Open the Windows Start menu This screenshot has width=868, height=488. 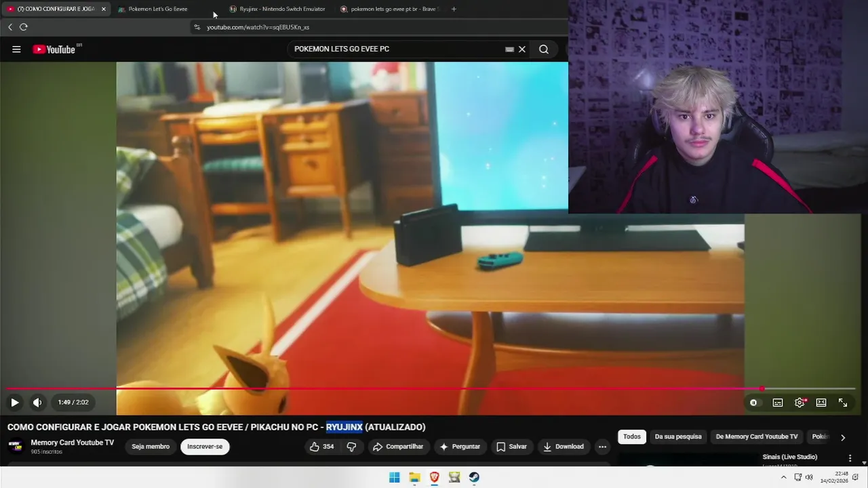coord(395,477)
